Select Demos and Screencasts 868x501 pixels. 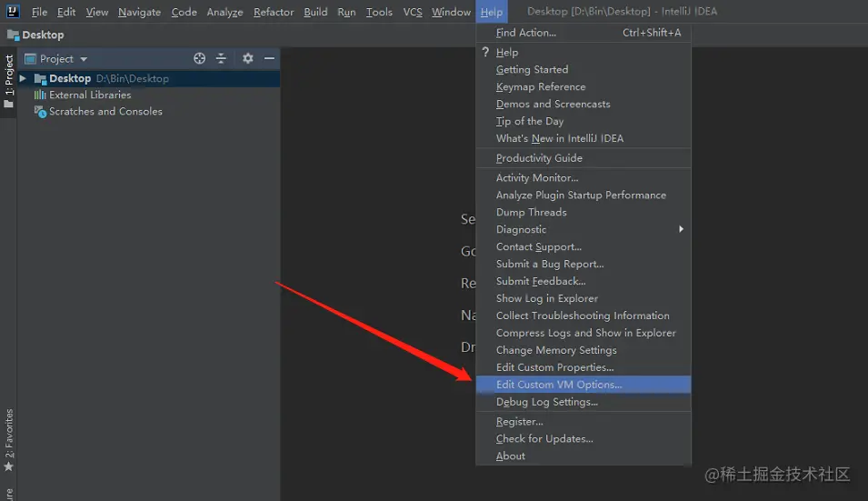pos(584,104)
